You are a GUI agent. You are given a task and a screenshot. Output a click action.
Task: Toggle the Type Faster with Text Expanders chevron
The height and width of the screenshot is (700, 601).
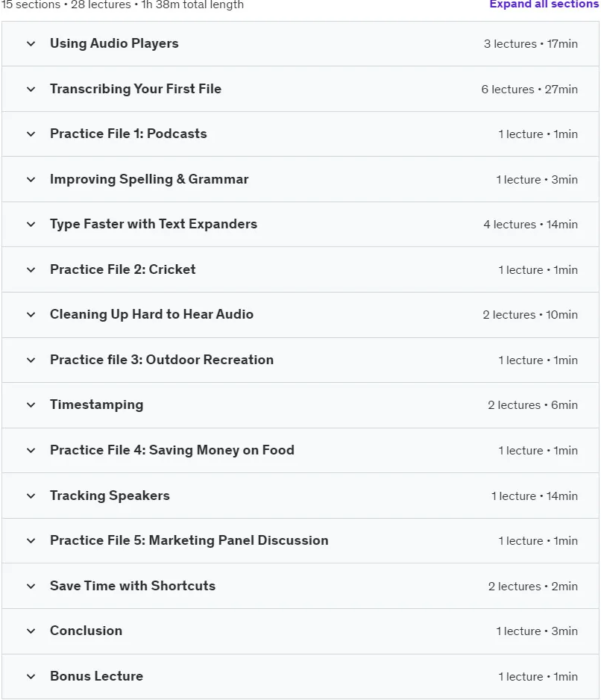[31, 224]
